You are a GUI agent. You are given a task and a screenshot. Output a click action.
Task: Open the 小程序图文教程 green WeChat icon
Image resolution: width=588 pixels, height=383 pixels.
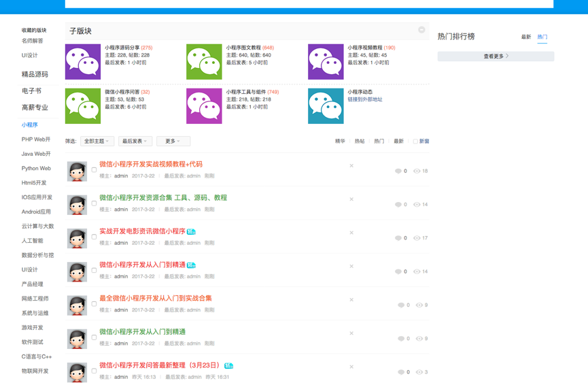pyautogui.click(x=204, y=61)
